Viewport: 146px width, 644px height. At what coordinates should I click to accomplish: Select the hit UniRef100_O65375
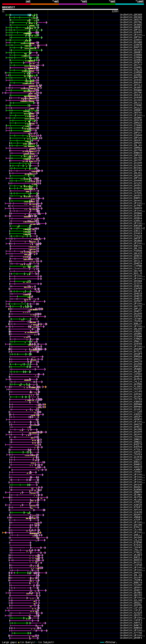(131, 20)
